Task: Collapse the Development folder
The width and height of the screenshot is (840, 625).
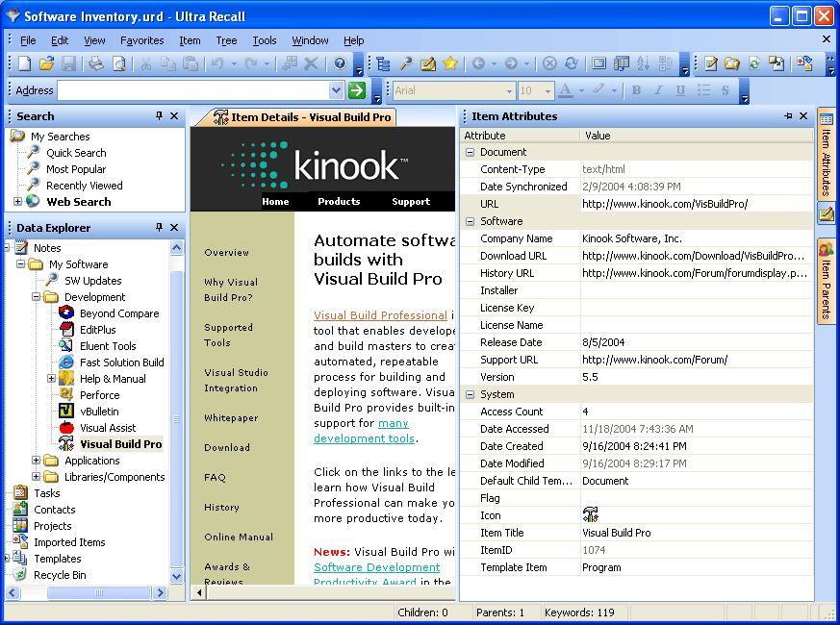Action: [36, 297]
